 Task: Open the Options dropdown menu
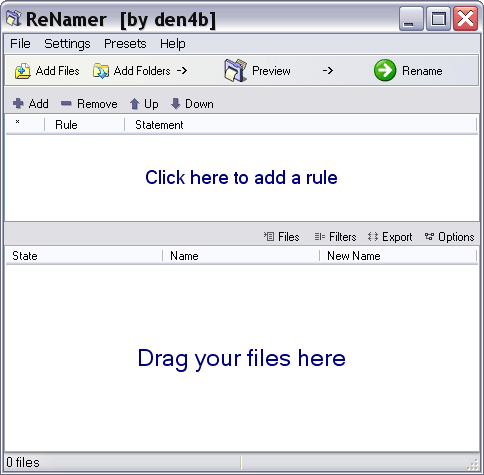coord(449,237)
